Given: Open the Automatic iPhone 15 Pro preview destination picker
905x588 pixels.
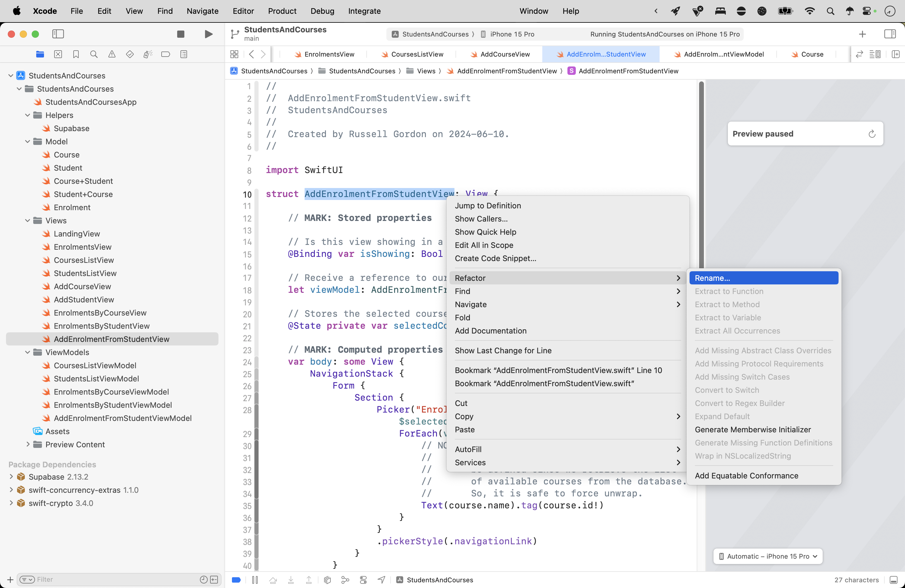Looking at the screenshot, I should (x=767, y=556).
